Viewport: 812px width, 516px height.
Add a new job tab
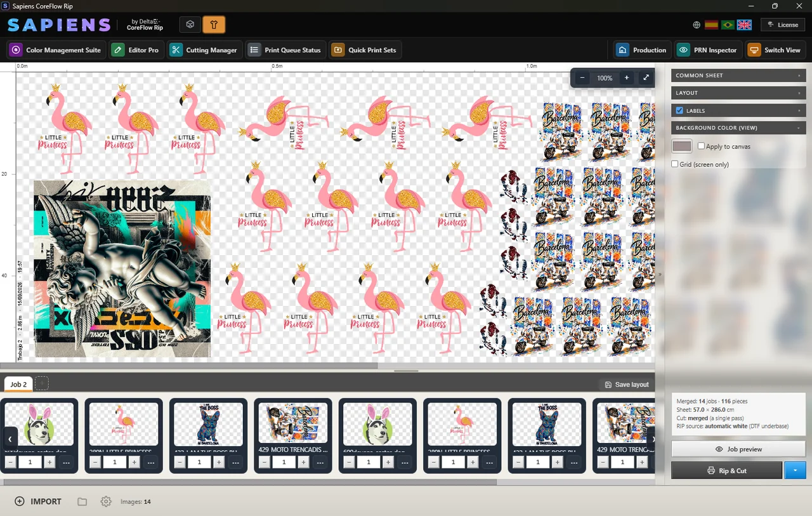pyautogui.click(x=41, y=383)
